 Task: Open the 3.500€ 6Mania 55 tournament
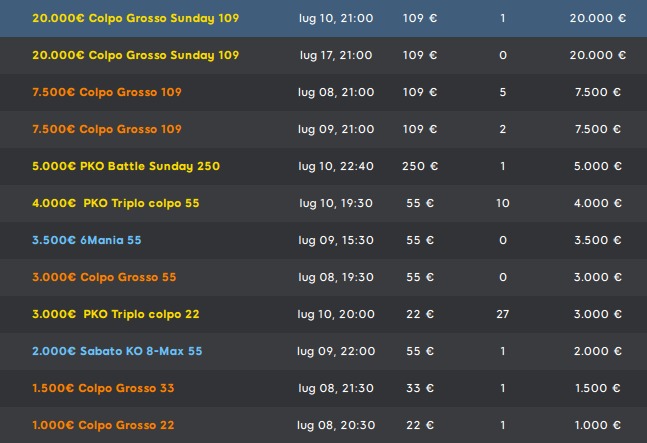coord(87,240)
